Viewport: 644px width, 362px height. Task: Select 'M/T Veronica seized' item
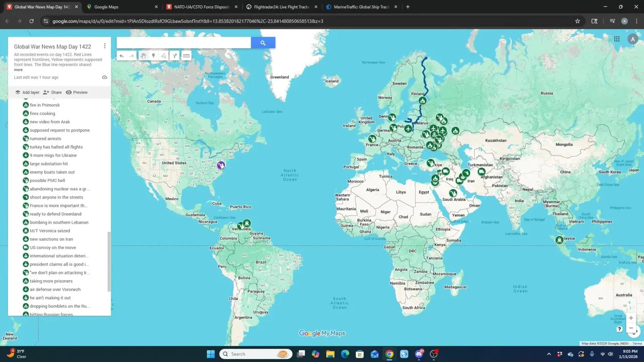50,231
